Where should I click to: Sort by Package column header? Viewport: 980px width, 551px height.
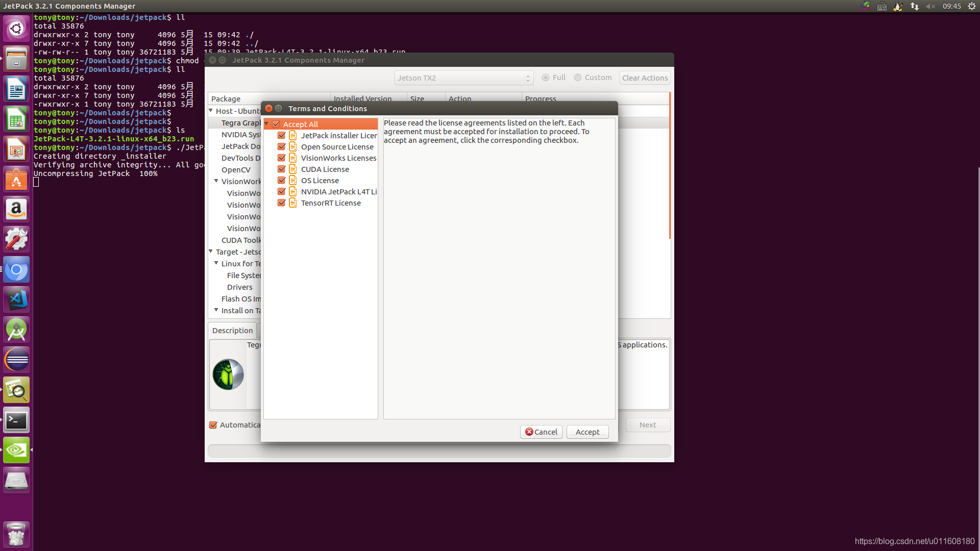269,98
